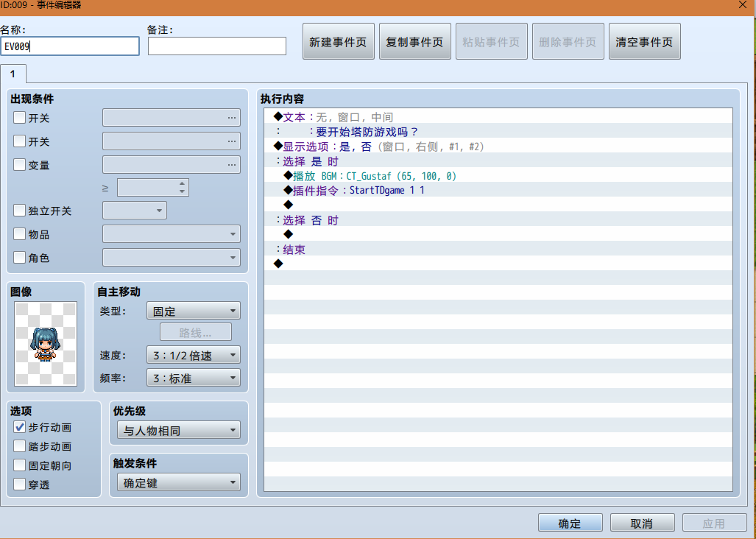
Task: Enable the 角色 condition checkbox
Action: (19, 258)
